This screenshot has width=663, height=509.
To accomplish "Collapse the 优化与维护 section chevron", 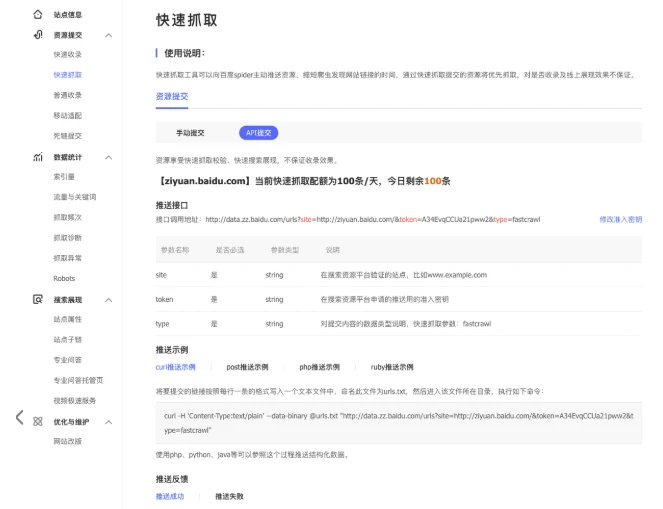I will [x=108, y=422].
